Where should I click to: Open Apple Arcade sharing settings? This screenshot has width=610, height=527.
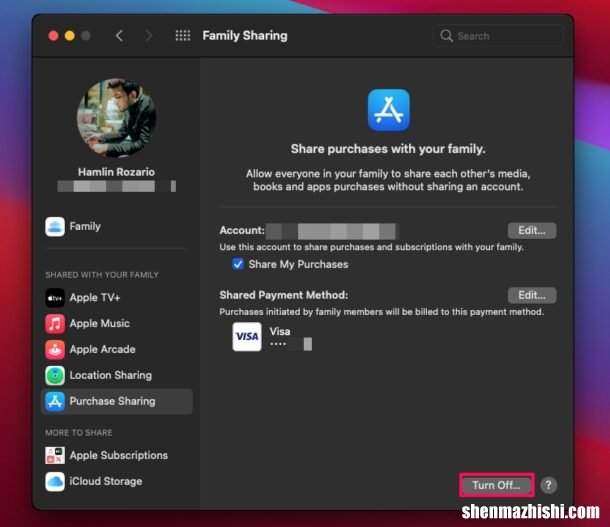[116, 349]
